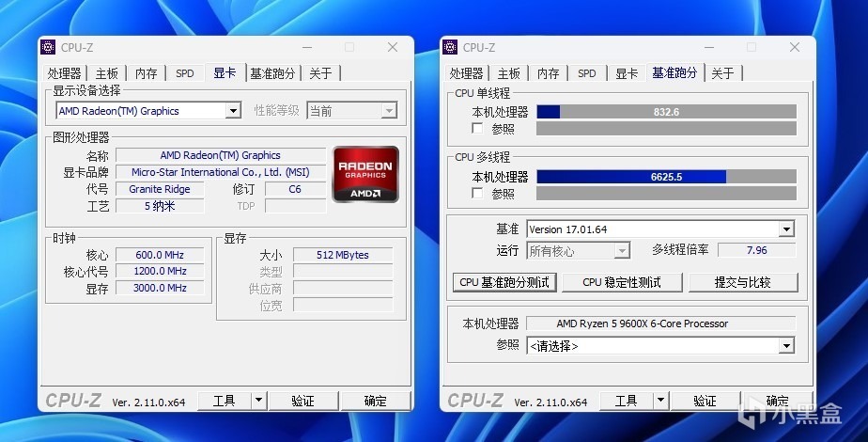Open 处理器 tab in right window
The image size is (868, 442).
(466, 73)
